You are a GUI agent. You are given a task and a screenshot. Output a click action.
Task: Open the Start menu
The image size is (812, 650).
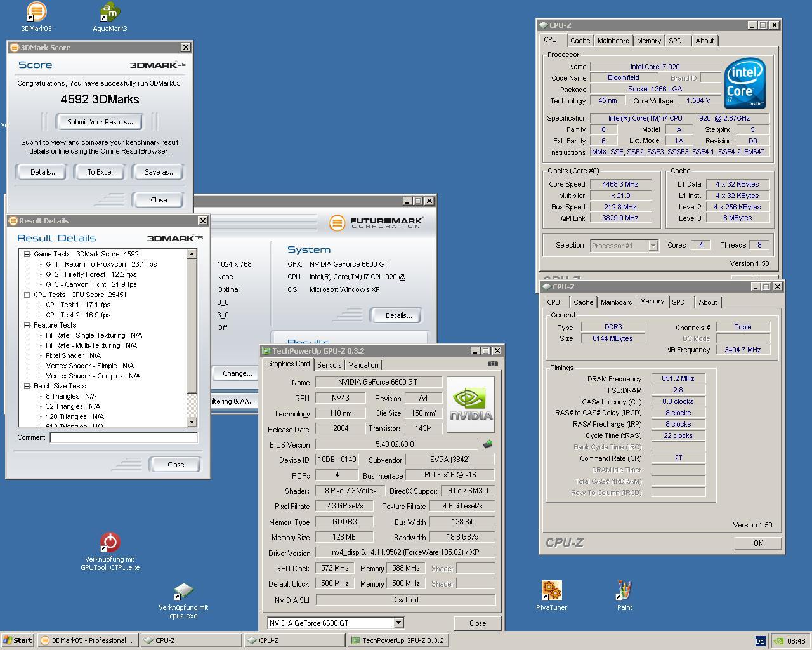(x=18, y=640)
